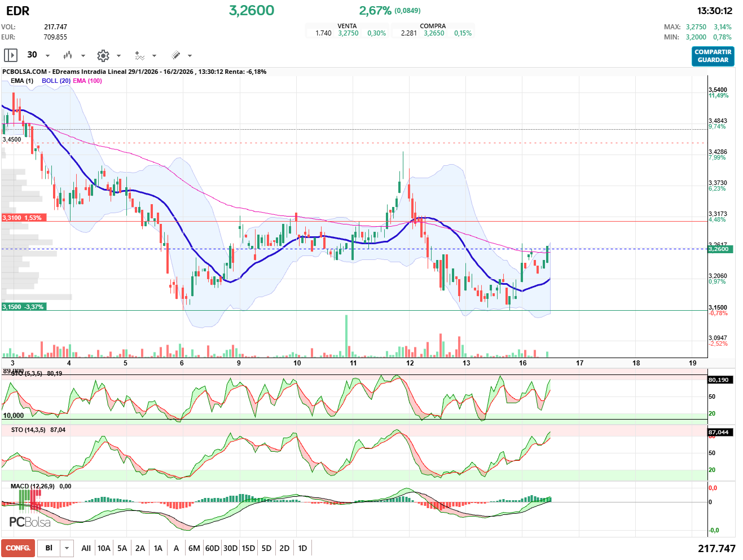Click the EMA (1) indicator label
743x560 pixels.
(22, 81)
